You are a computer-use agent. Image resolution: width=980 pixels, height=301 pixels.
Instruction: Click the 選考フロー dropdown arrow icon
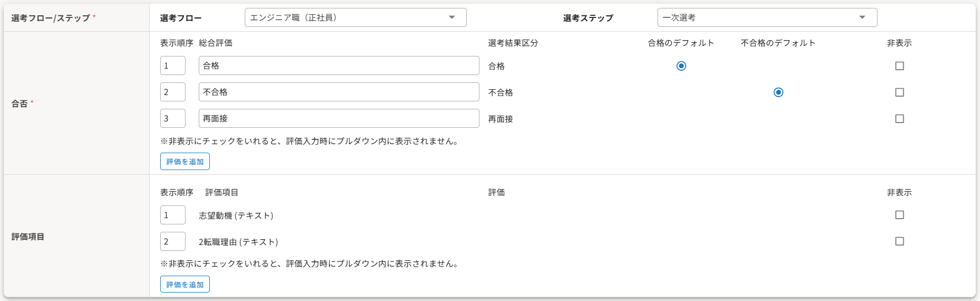pyautogui.click(x=452, y=17)
